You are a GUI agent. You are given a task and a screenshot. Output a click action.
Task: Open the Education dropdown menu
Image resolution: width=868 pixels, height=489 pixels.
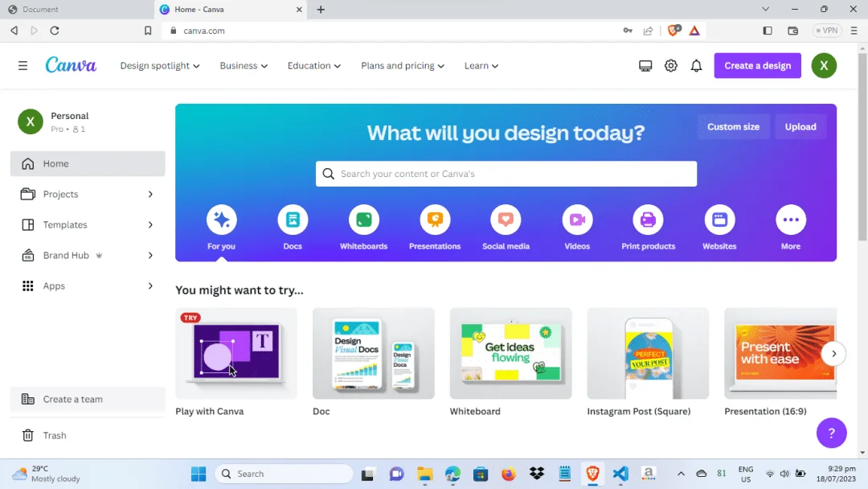314,65
